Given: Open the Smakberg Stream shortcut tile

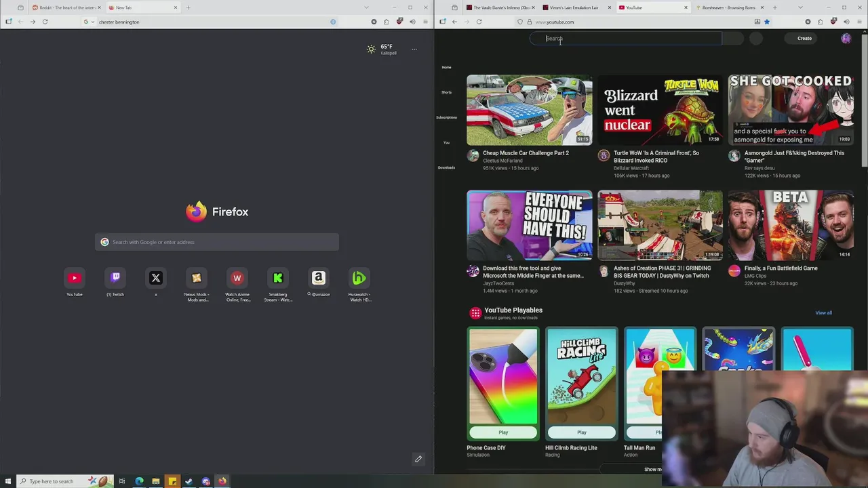Looking at the screenshot, I should 278,283.
